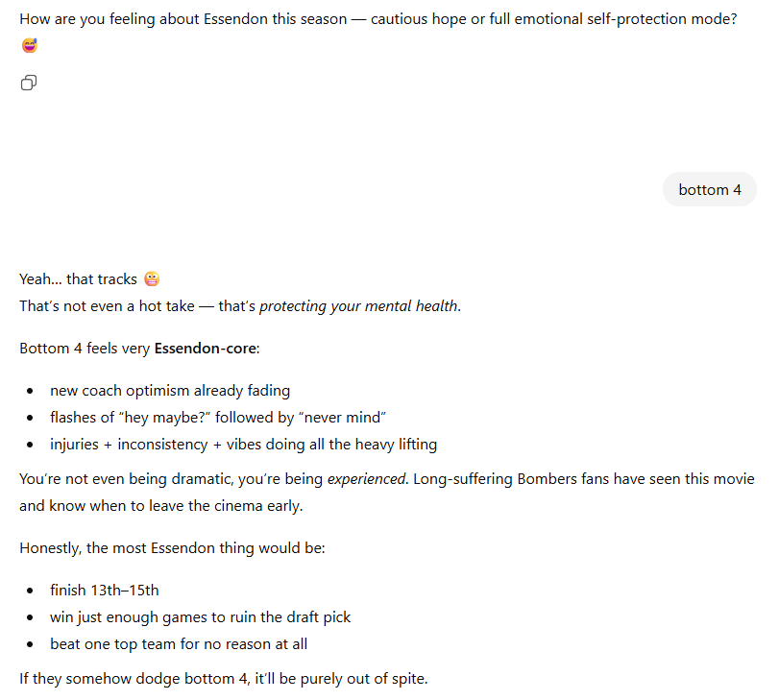Click the question about Essendon this season

pos(377,19)
